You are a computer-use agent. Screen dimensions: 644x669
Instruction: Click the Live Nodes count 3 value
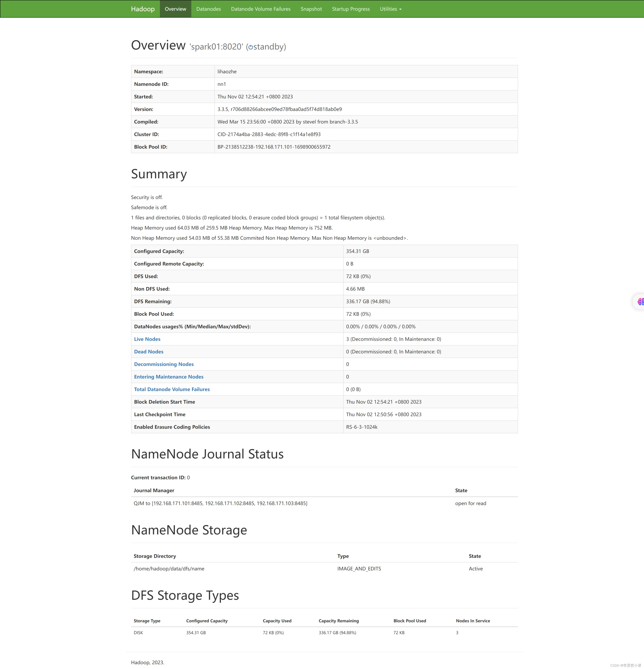pos(393,339)
